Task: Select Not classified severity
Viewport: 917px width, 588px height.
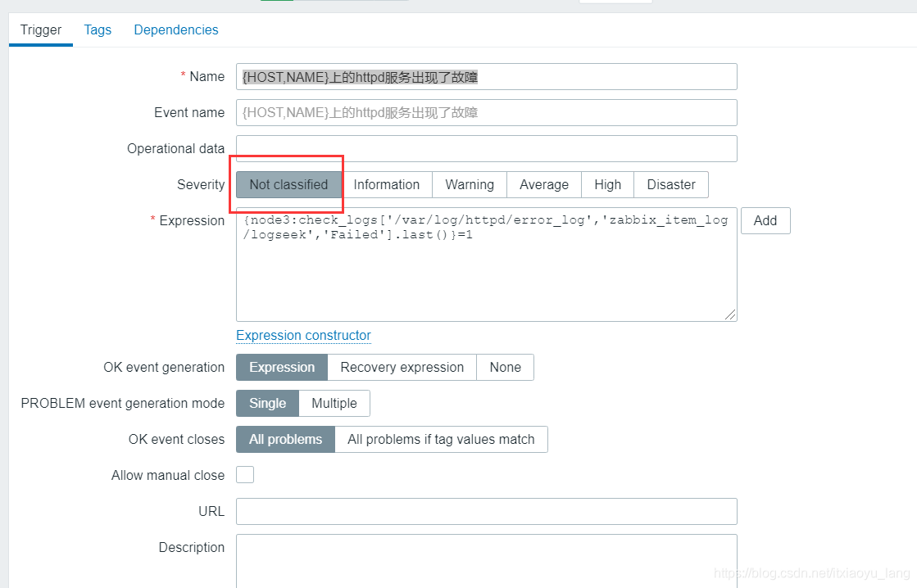Action: [288, 185]
